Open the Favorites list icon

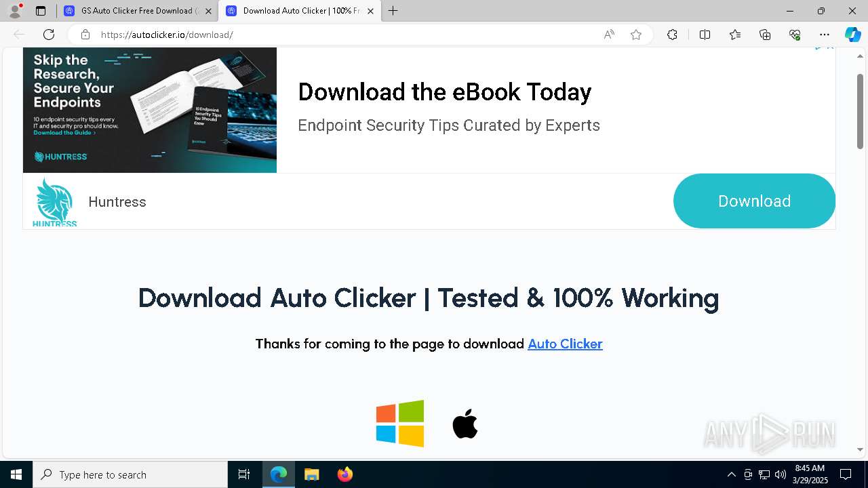(735, 35)
